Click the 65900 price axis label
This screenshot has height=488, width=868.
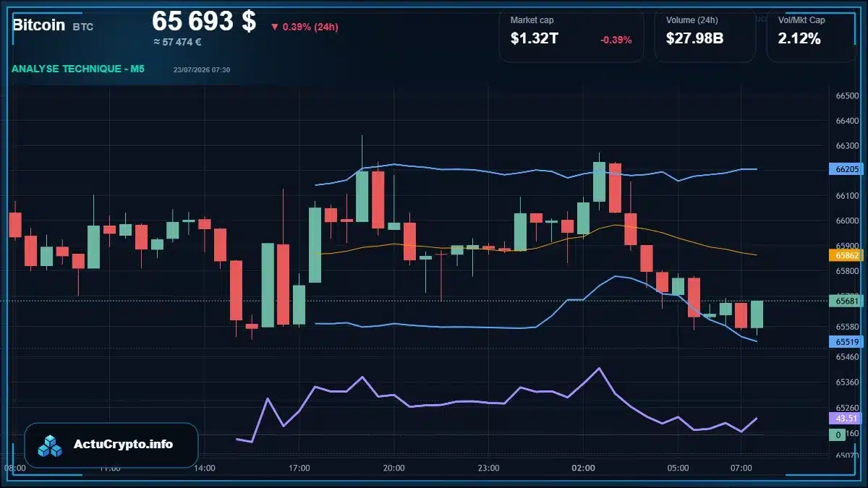point(847,246)
